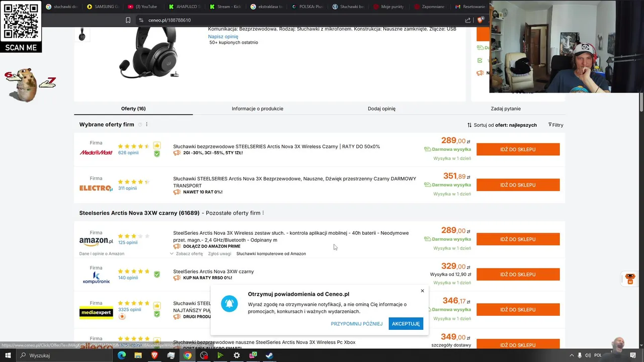Screen dimensions: 644x362
Task: Open 3325 opinii link for Media Expert
Action: [x=130, y=310]
